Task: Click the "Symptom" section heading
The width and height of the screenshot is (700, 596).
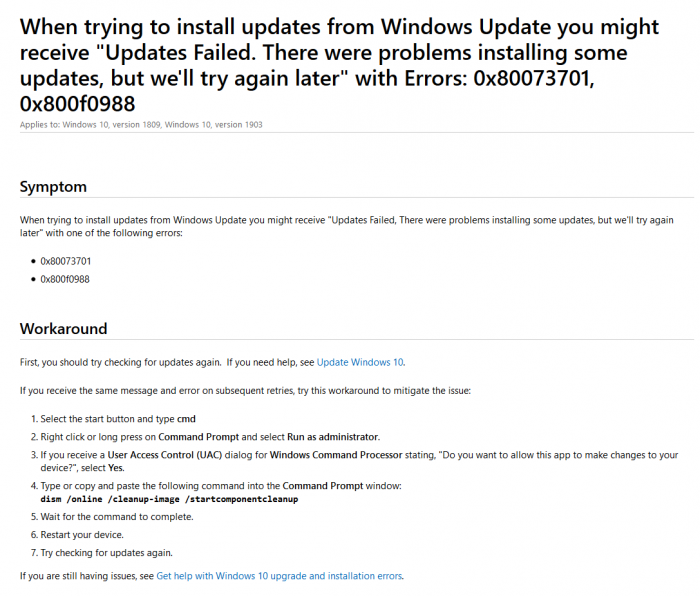Action: (x=53, y=187)
